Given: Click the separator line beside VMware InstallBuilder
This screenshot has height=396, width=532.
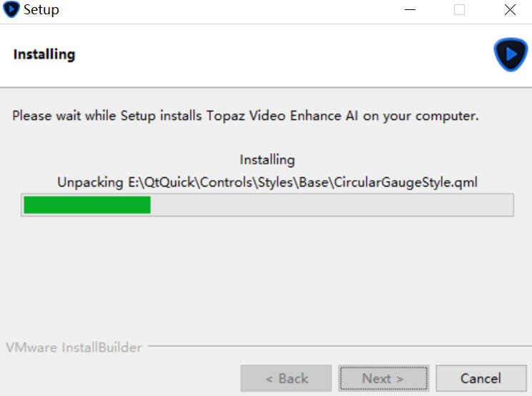Looking at the screenshot, I should point(340,346).
